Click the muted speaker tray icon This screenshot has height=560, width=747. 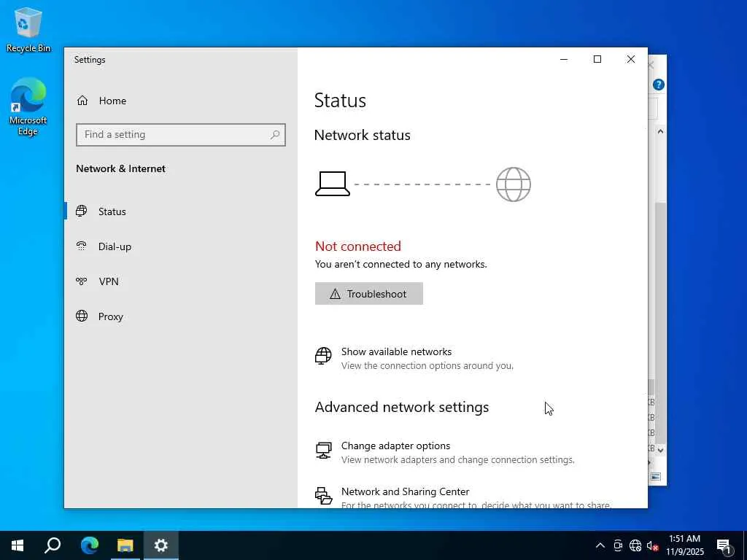(652, 545)
